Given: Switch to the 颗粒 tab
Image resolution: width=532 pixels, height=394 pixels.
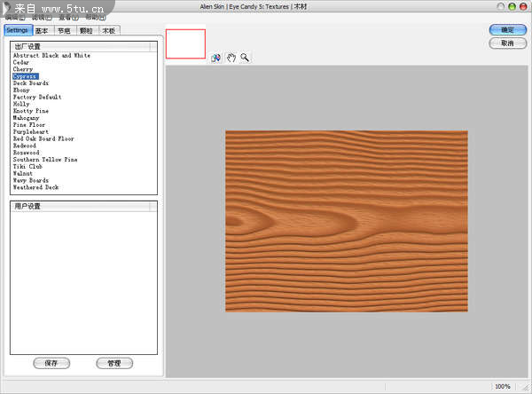Looking at the screenshot, I should click(87, 30).
